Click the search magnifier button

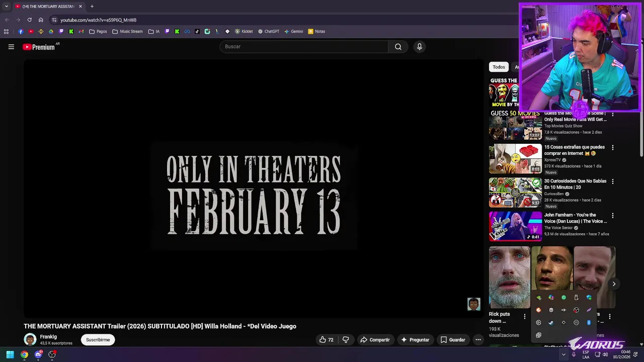398,47
